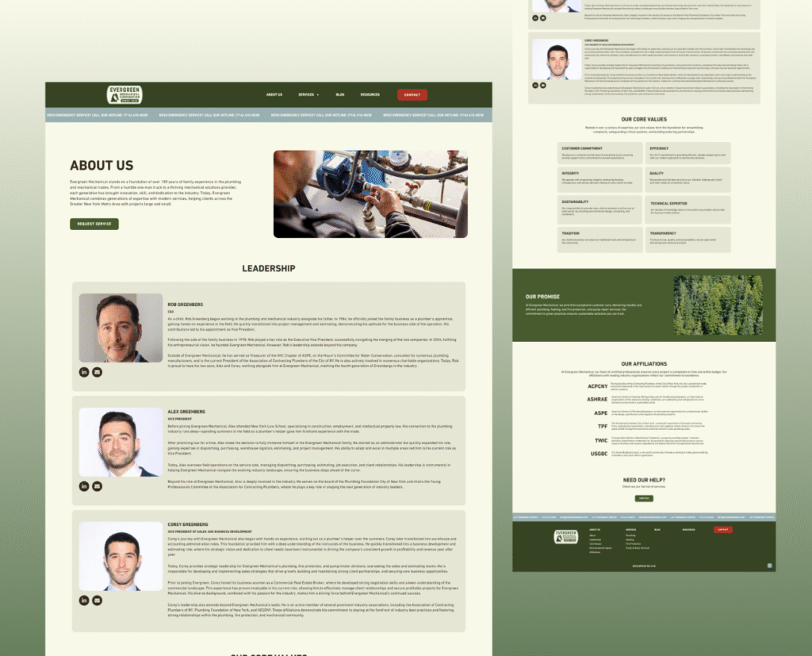This screenshot has height=656, width=812.
Task: Open Alex Greenberg's LinkedIn icon
Action: coord(84,486)
